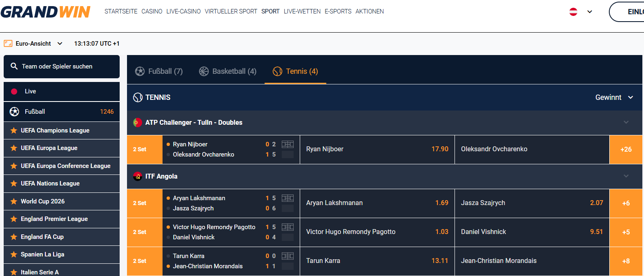Click the GrandWin logo
Screen dimensions: 644x276
pos(45,12)
